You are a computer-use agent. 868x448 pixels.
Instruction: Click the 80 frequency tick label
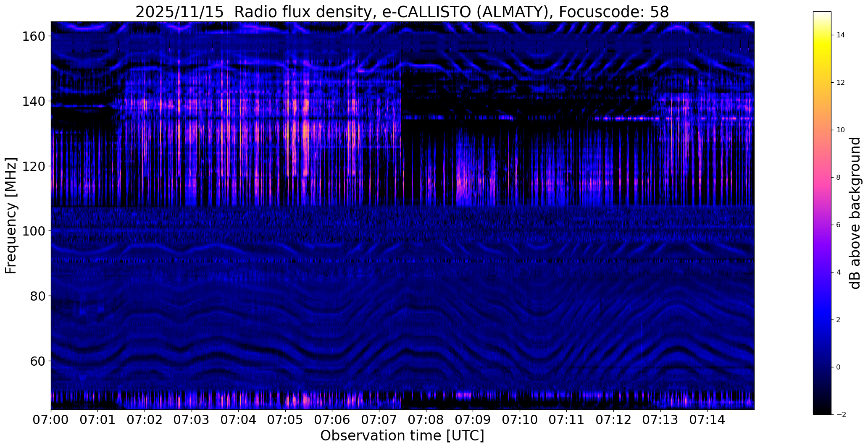coord(37,296)
